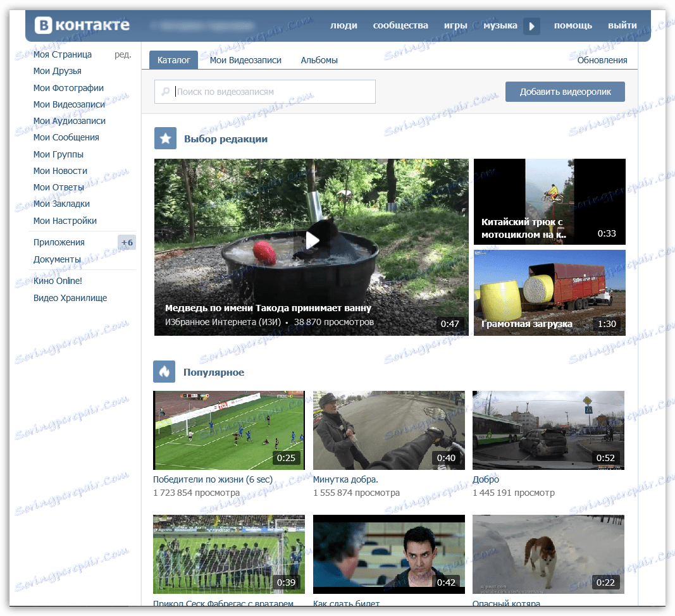Open Мои Группы in the sidebar
Viewport: 675px width, 616px height.
click(x=58, y=154)
